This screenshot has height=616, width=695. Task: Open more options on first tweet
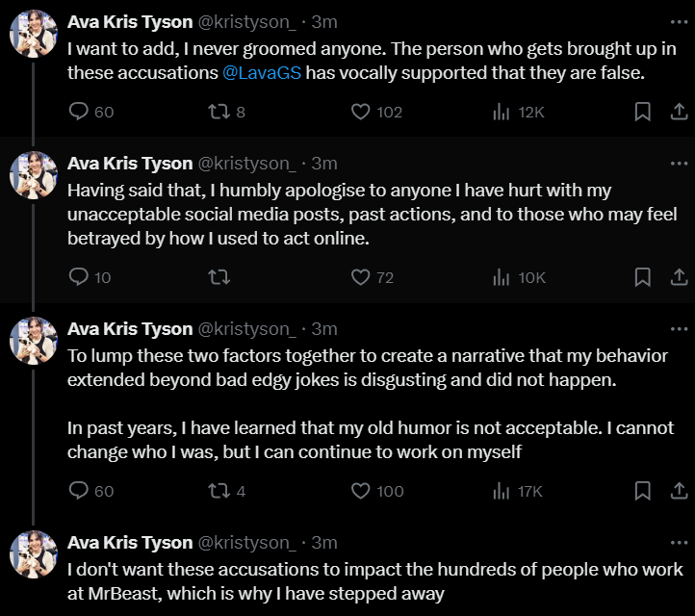(677, 21)
